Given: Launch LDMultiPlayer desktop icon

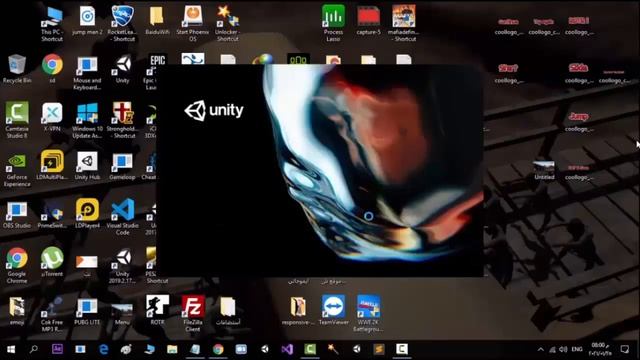Looking at the screenshot, I should click(x=52, y=165).
